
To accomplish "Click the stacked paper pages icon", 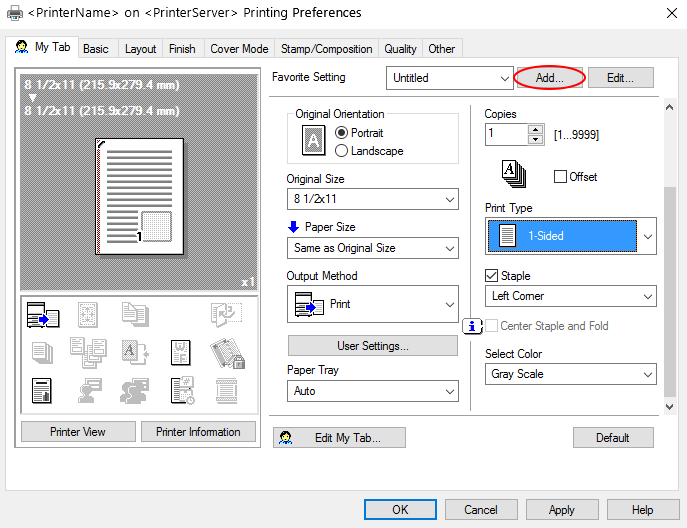I will (42, 353).
